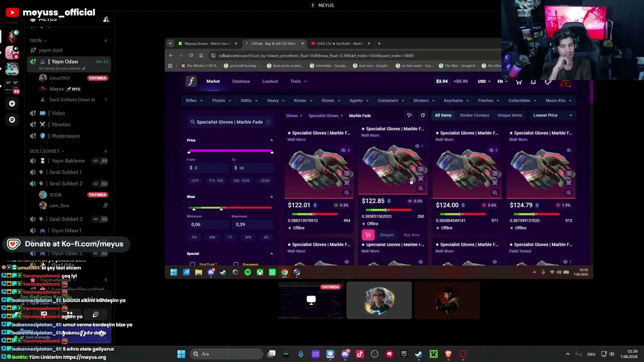Toggle the $50 - $250 price preset
This screenshot has height=362, width=644.
click(x=242, y=180)
